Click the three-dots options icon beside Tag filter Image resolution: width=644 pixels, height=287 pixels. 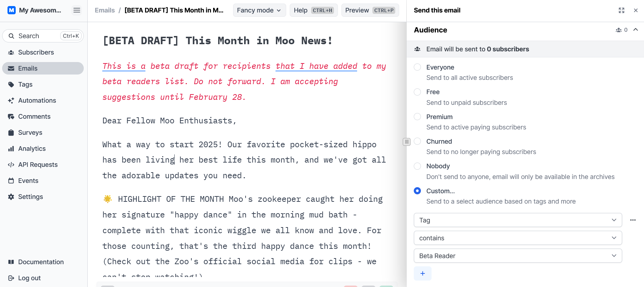(633, 220)
